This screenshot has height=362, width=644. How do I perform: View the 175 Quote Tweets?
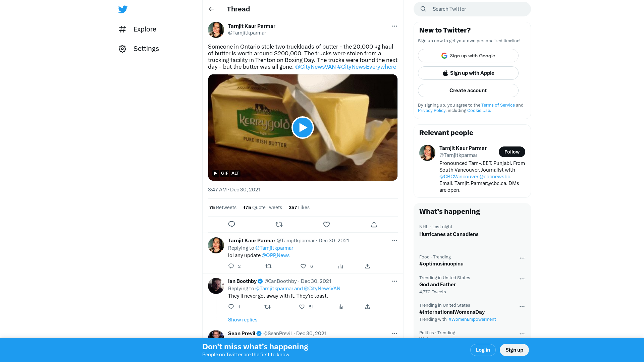coord(263,207)
